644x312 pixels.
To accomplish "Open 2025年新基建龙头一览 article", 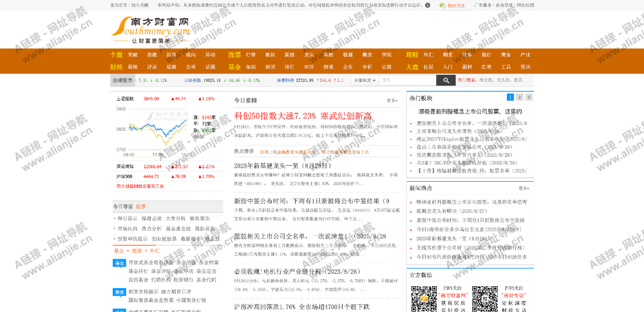I will tap(282, 166).
